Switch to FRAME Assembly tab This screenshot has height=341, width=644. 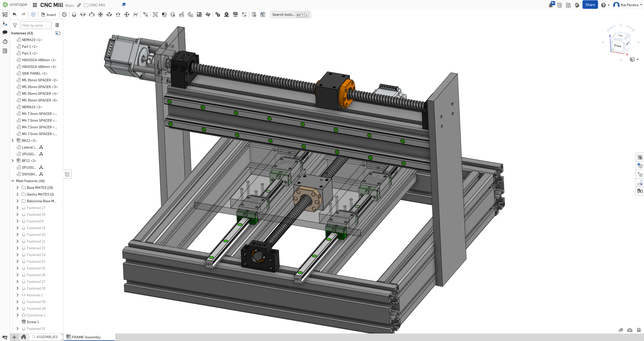click(x=86, y=337)
